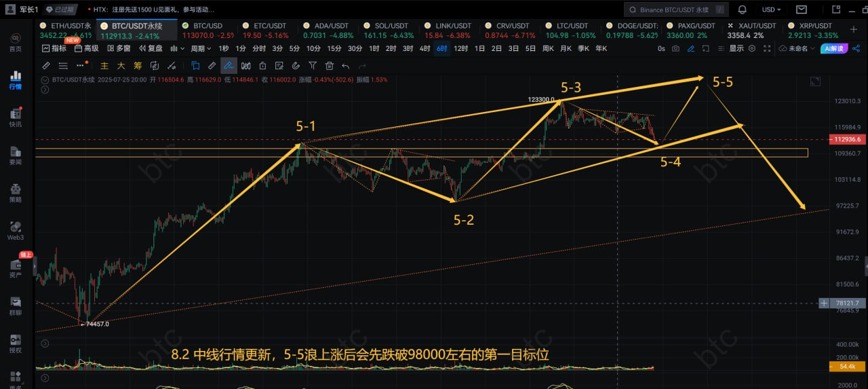Open the 高级 advanced button
The image size is (868, 389).
pos(86,49)
